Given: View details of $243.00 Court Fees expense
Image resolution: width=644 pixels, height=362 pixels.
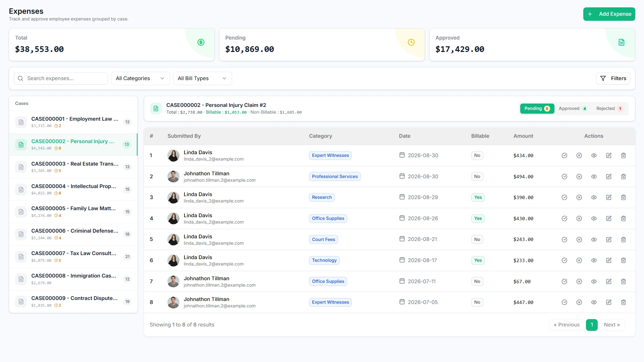Looking at the screenshot, I should [594, 240].
